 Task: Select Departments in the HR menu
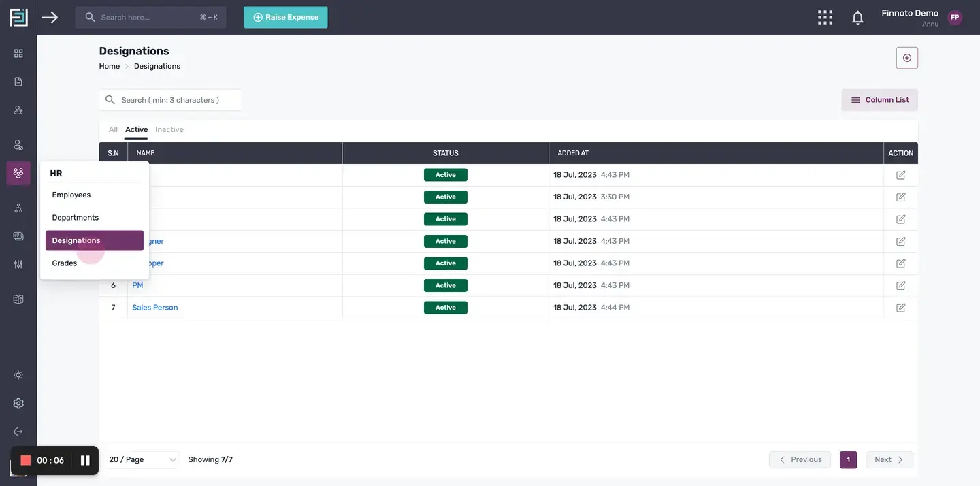coord(95,218)
